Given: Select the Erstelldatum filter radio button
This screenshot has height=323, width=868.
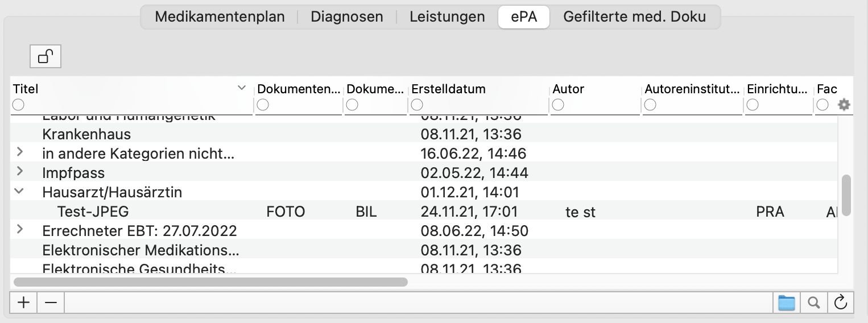Looking at the screenshot, I should pos(417,105).
